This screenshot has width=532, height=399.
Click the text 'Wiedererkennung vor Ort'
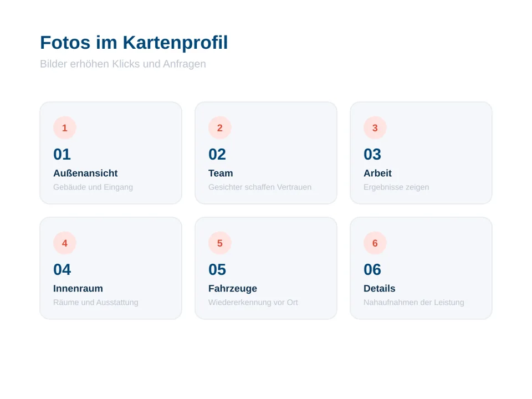253,303
